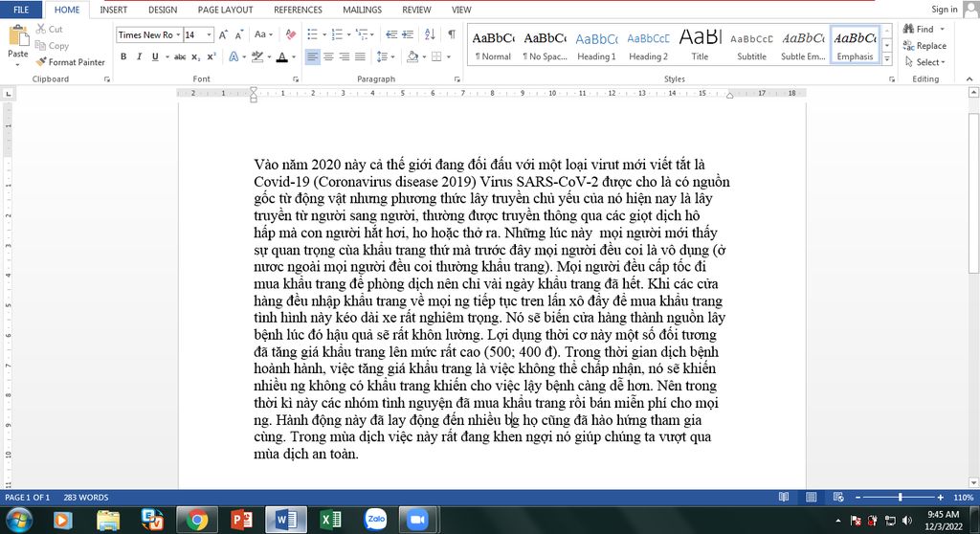Adjust the zoom slider handle
This screenshot has height=534, width=980.
(900, 497)
